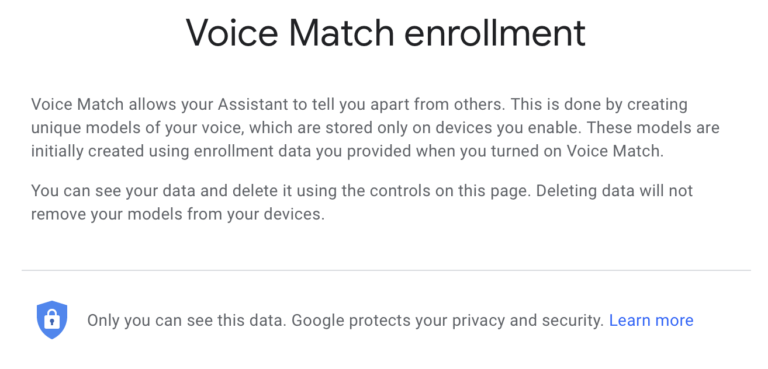768x369 pixels.
Task: Click the line beginning "unique models of your voice"
Action: [x=375, y=128]
